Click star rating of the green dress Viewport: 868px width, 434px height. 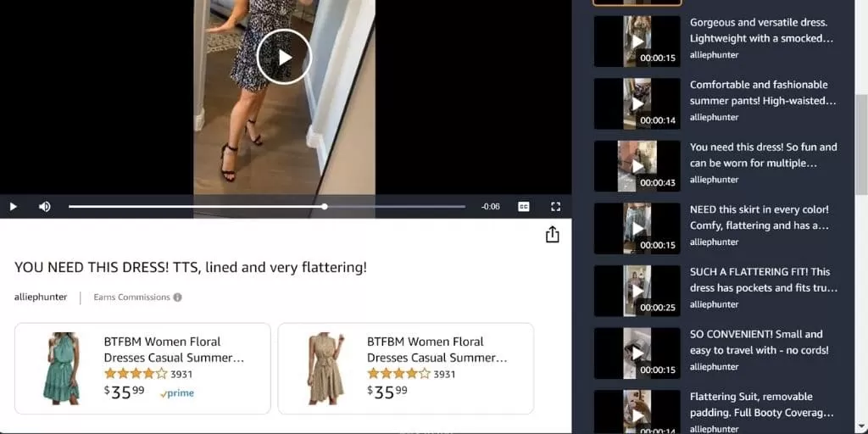tap(136, 374)
